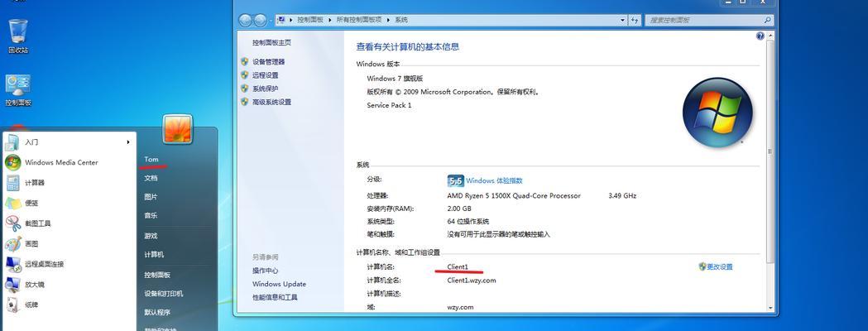Open 性能信息和工具 link
This screenshot has height=331, width=868.
275,297
